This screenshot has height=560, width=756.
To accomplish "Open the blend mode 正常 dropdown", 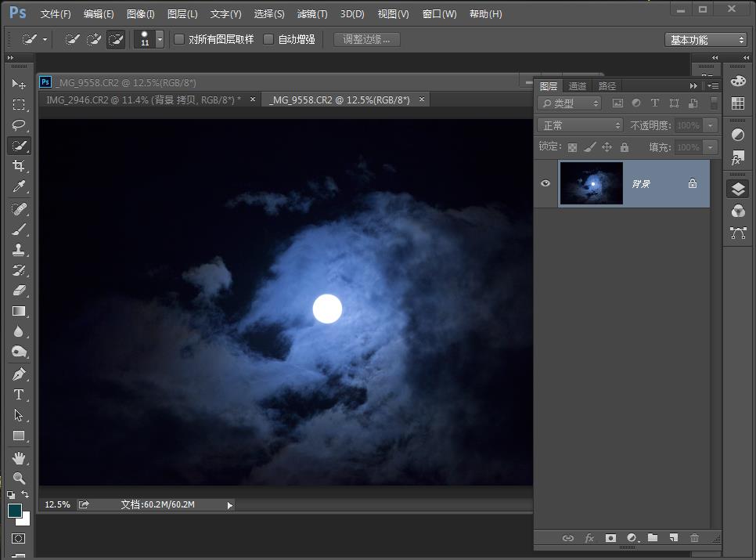I will point(580,125).
